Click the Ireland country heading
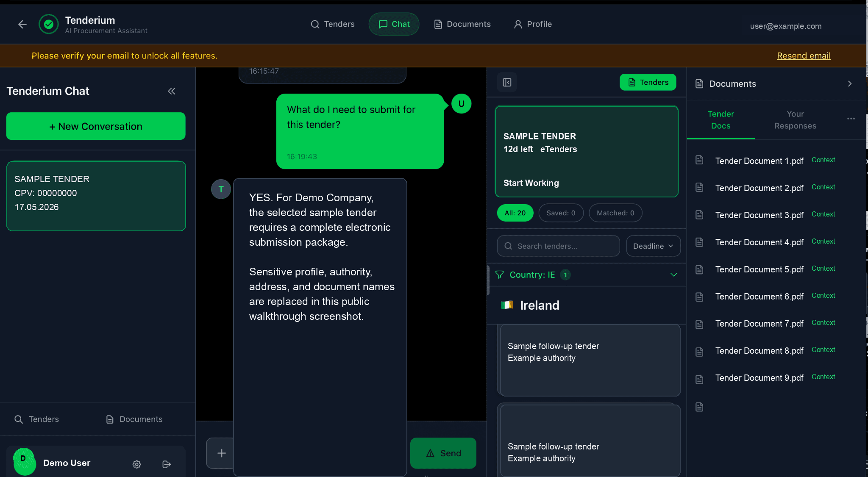The height and width of the screenshot is (477, 868). click(540, 305)
